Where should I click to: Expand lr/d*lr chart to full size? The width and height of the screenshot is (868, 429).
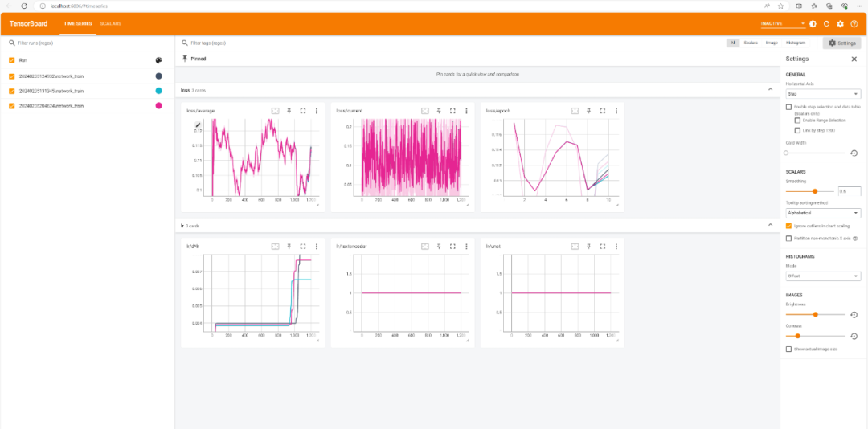[303, 247]
